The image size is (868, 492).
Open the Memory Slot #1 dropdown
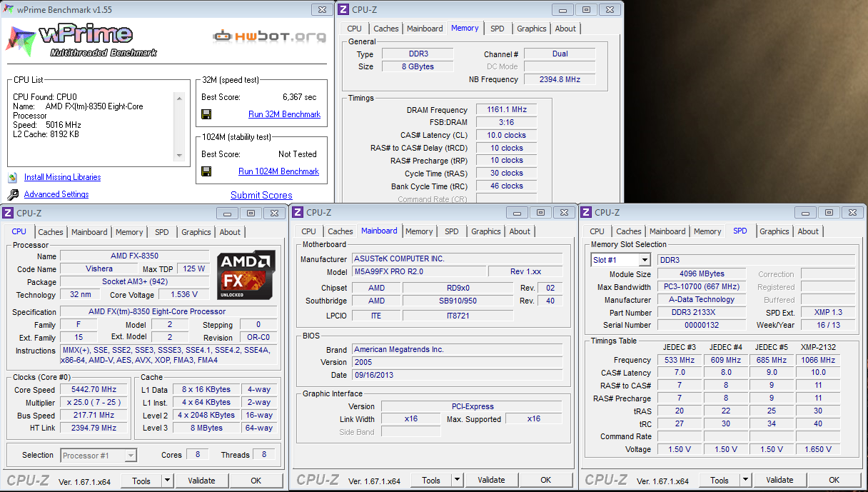click(645, 260)
